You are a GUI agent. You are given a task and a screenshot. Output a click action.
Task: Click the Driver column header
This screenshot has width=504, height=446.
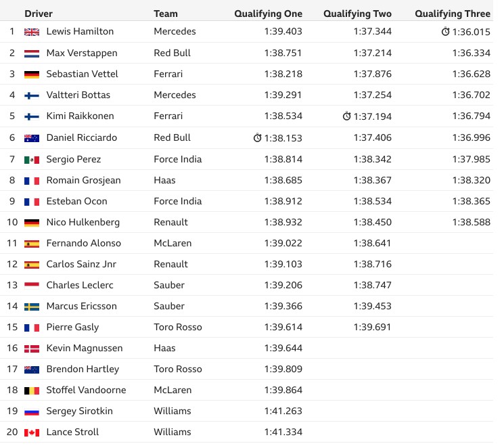point(39,14)
